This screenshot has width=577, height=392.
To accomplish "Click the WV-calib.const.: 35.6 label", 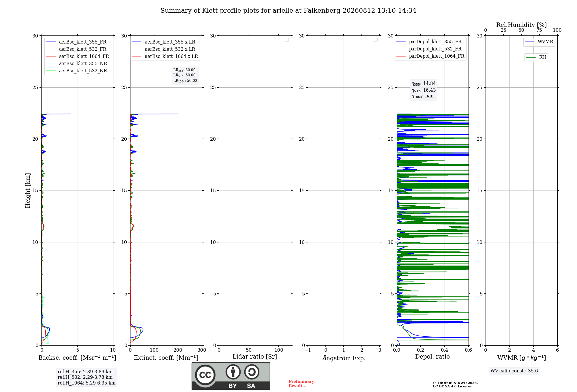I will (x=514, y=371).
